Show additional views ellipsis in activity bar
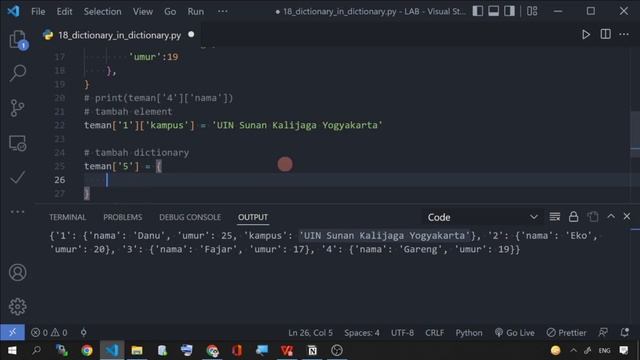640x360 pixels. [18, 212]
